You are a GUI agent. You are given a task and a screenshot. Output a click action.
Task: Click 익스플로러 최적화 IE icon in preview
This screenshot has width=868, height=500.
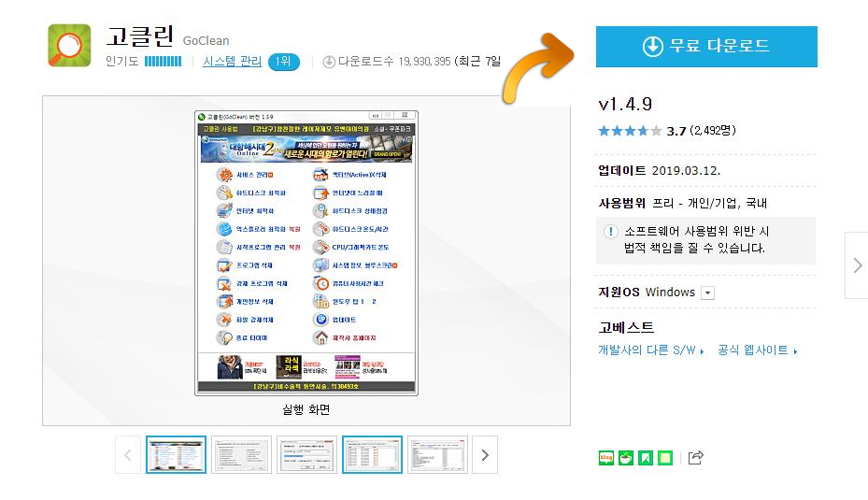tap(224, 229)
